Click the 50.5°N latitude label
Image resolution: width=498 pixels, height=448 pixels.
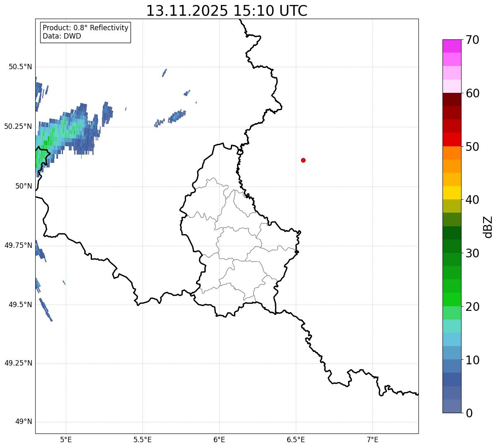pyautogui.click(x=21, y=67)
